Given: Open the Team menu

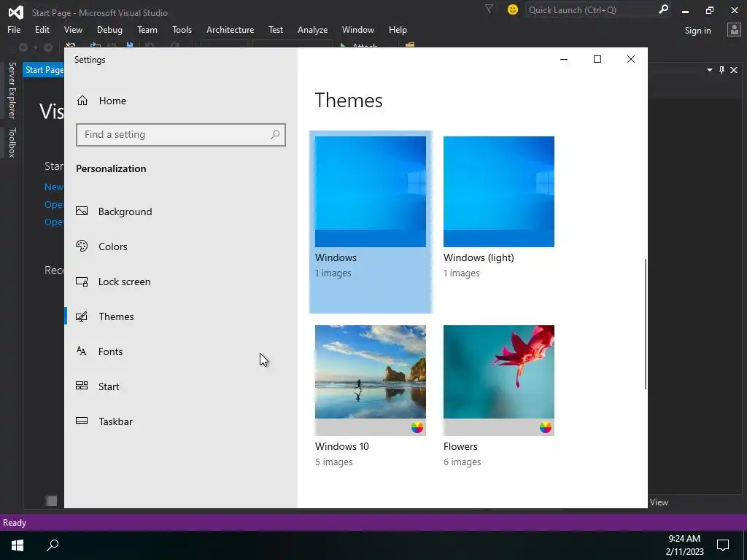Looking at the screenshot, I should 147,29.
